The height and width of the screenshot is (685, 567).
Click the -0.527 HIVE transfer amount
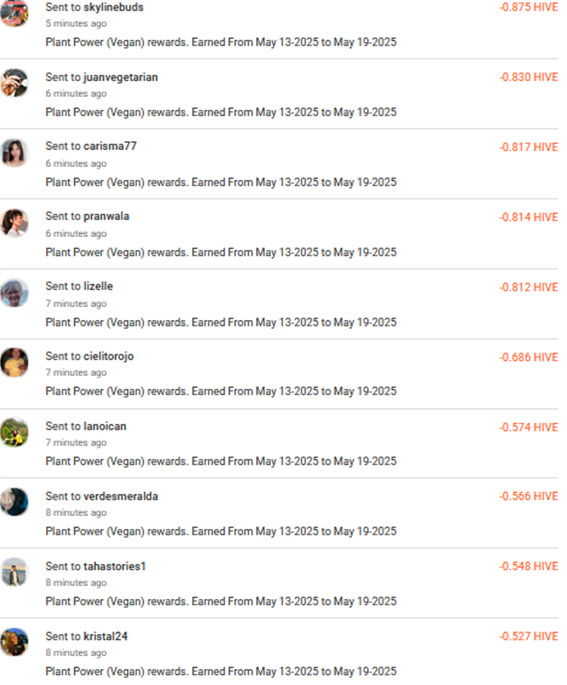click(x=529, y=637)
